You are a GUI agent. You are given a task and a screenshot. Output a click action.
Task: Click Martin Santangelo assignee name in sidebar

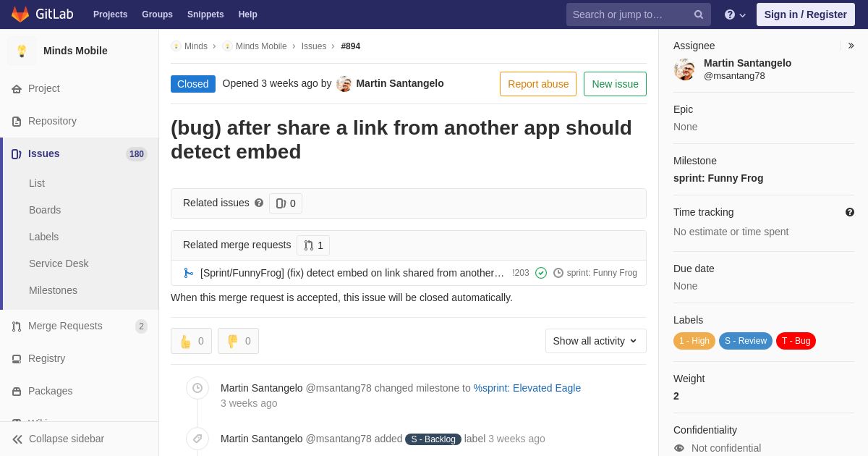tap(747, 63)
